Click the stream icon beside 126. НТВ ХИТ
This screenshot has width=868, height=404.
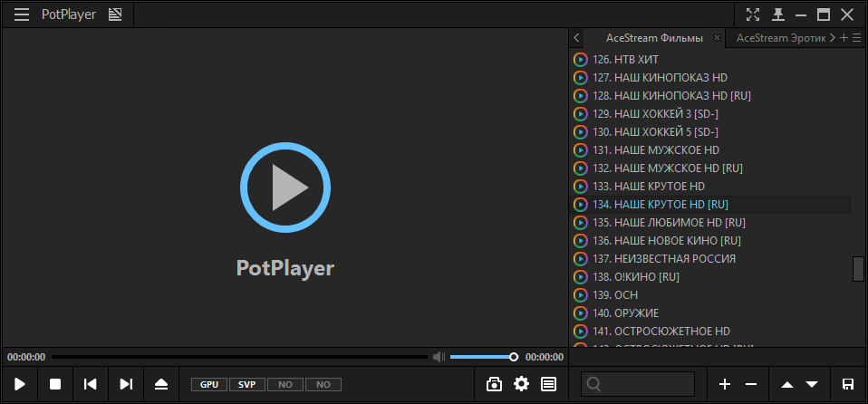(580, 59)
